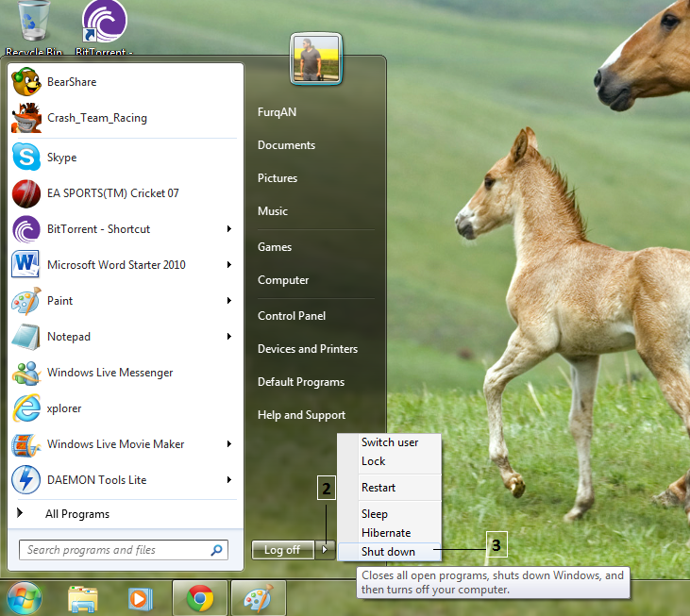Open the FurqAN personal folder link
690x616 pixels.
[x=277, y=112]
